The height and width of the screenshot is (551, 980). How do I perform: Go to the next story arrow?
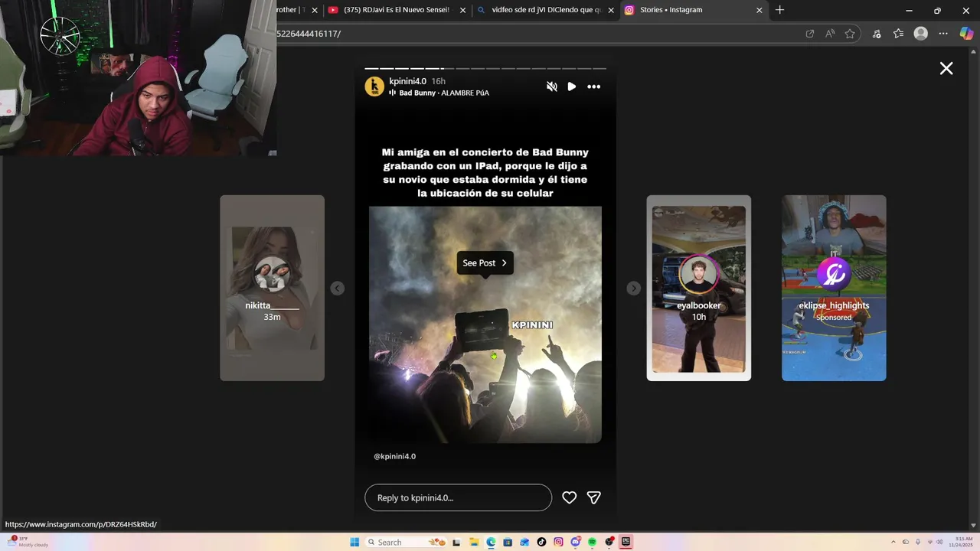coord(633,288)
